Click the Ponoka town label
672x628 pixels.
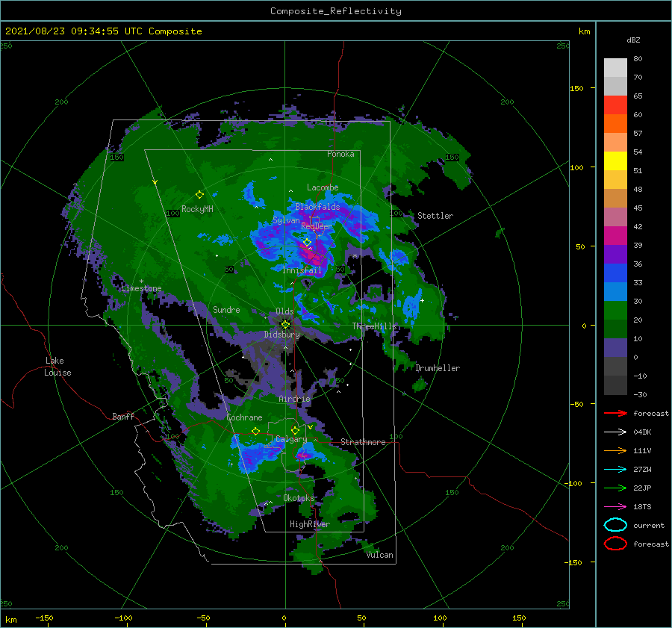coord(340,154)
